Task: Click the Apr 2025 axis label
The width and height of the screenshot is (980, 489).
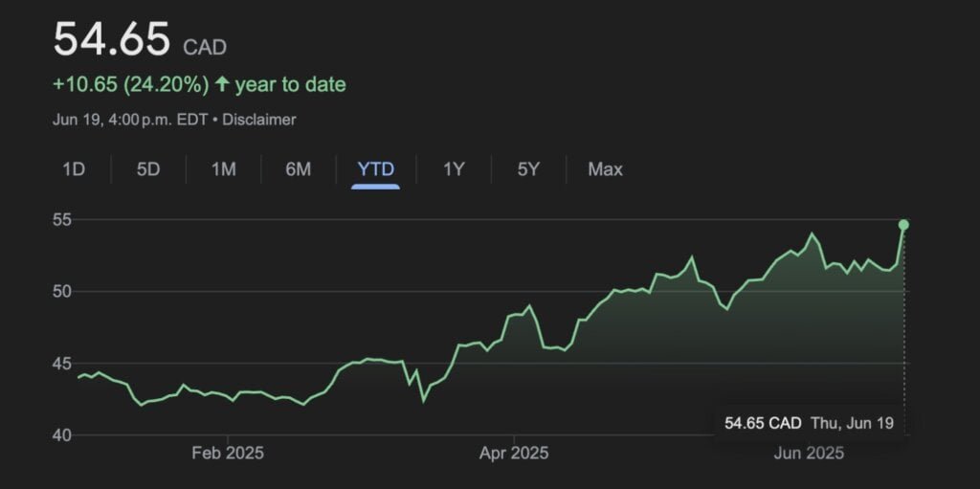Action: [x=514, y=453]
